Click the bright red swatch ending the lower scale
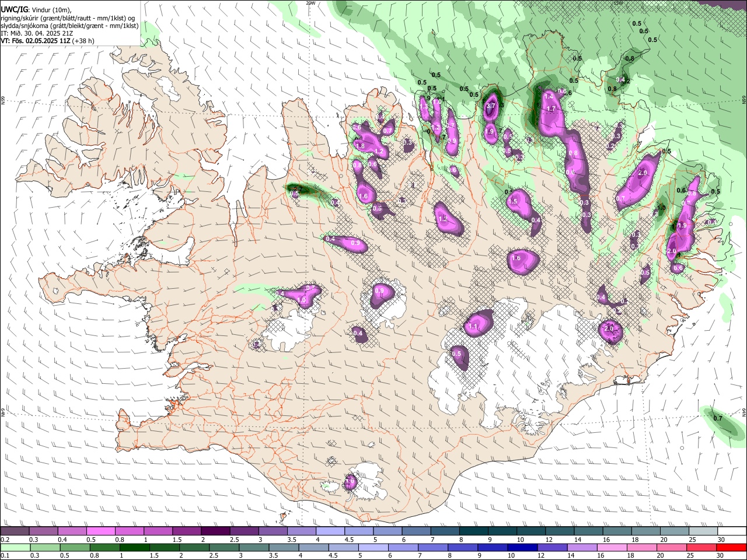 coord(731,547)
